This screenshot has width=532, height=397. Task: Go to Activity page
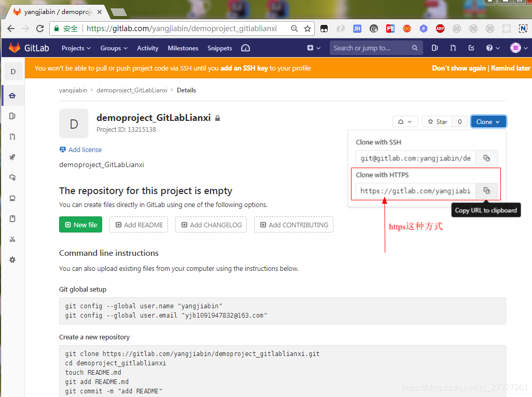[148, 48]
